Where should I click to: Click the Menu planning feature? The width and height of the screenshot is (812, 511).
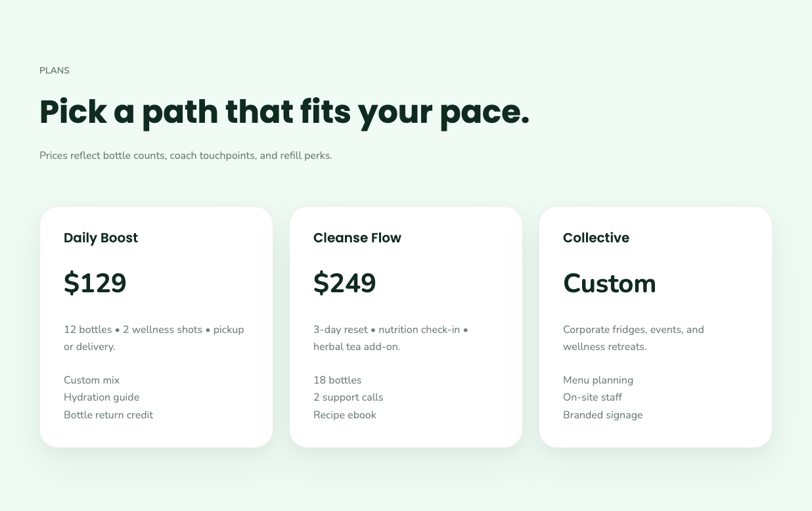pos(598,380)
